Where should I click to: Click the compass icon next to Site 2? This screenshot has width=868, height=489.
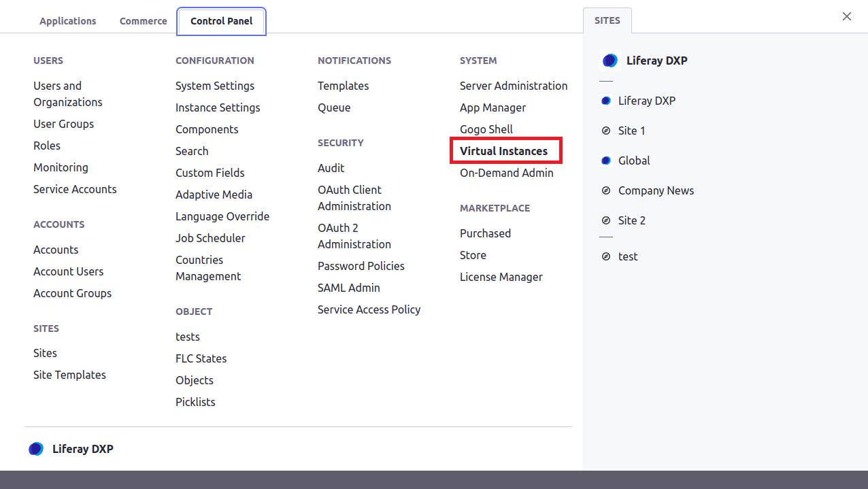[x=606, y=220]
